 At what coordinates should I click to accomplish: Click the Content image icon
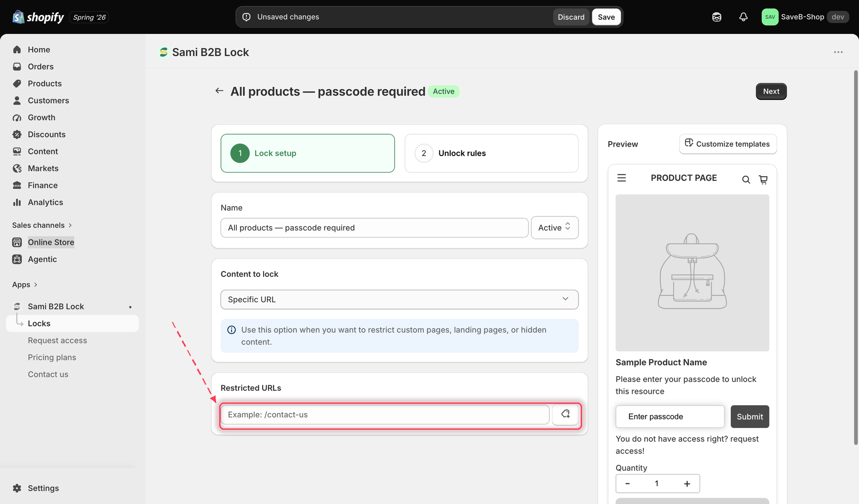coord(17,152)
